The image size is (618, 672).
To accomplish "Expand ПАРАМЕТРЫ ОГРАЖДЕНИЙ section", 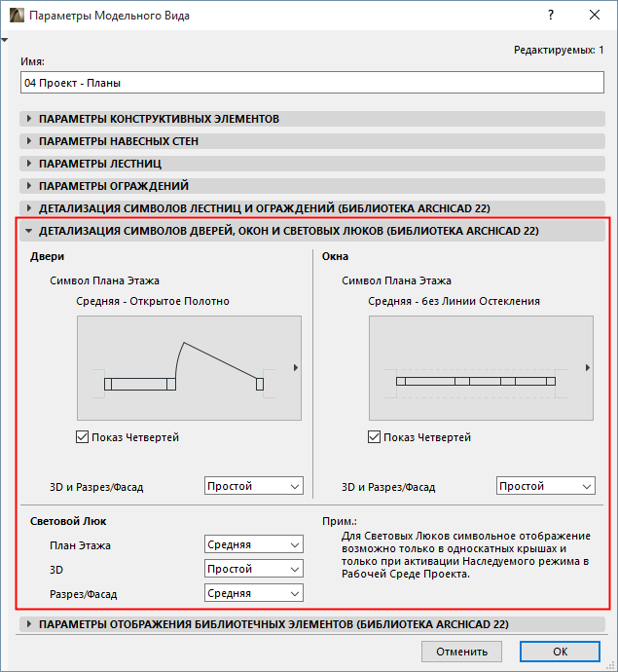I will (312, 186).
